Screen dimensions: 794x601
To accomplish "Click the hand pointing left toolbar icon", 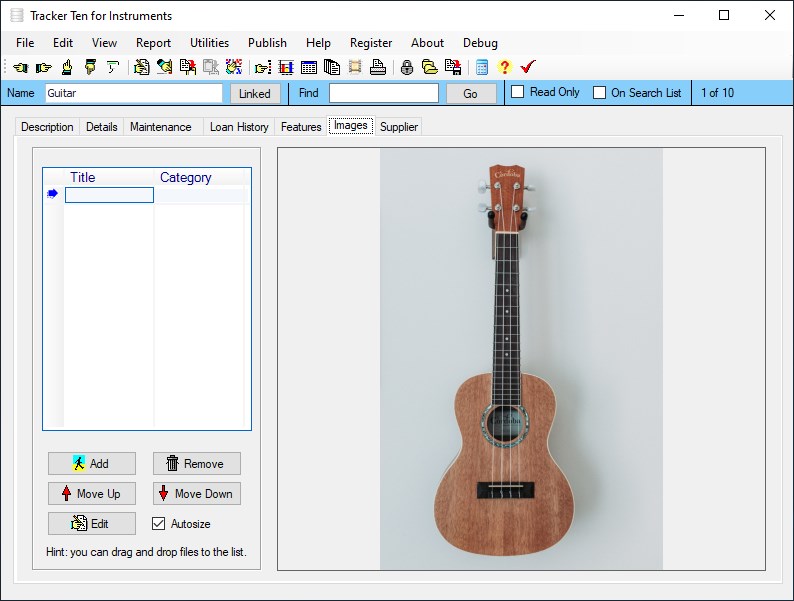I will coord(21,67).
